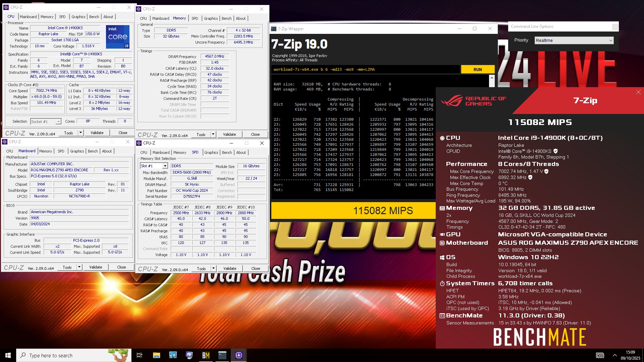
Task: Click the yellow 115082 MIPS result bar
Action: click(x=353, y=210)
